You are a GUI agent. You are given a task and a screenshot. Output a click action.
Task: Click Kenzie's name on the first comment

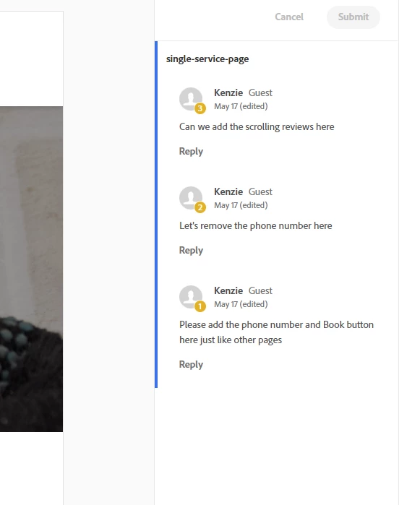[x=228, y=92]
